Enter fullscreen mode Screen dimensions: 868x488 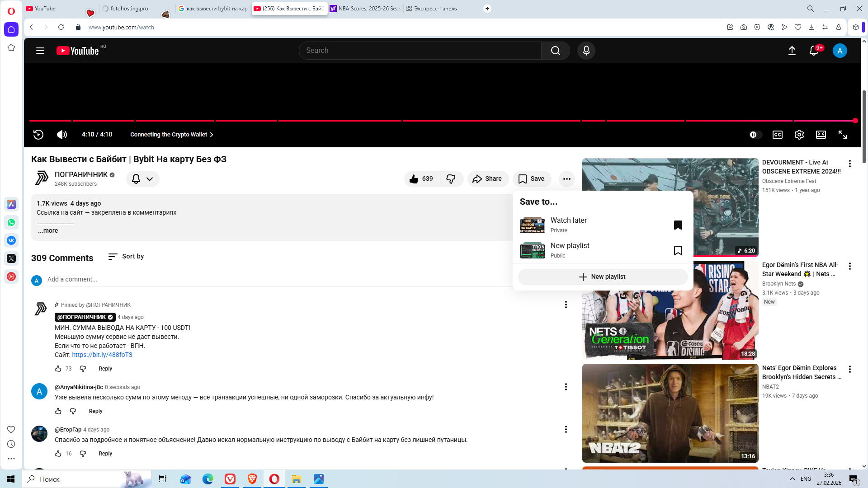(842, 135)
